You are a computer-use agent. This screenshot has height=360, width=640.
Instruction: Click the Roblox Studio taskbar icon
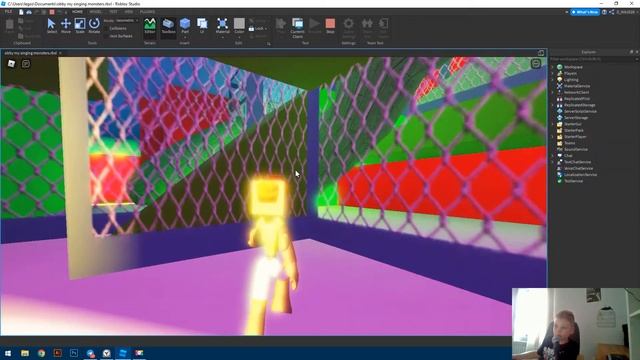(x=123, y=353)
